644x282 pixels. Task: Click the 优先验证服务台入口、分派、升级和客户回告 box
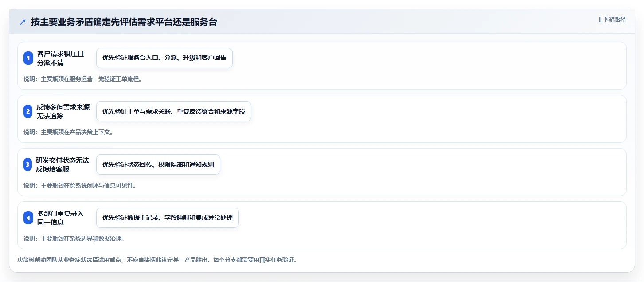tap(164, 58)
